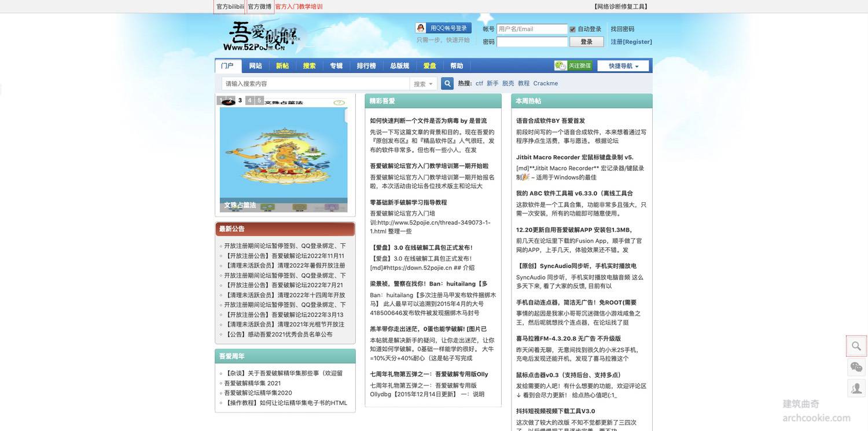Viewport: 868px width, 431px height.
Task: Select the 帮助 help tab
Action: pos(455,64)
